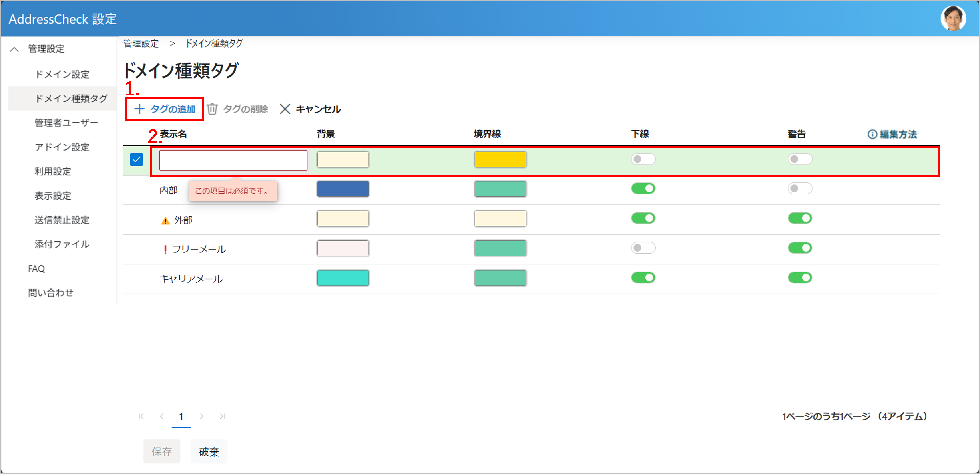Click the plus icon for タグの追加
This screenshot has width=980, height=474.
pyautogui.click(x=139, y=109)
